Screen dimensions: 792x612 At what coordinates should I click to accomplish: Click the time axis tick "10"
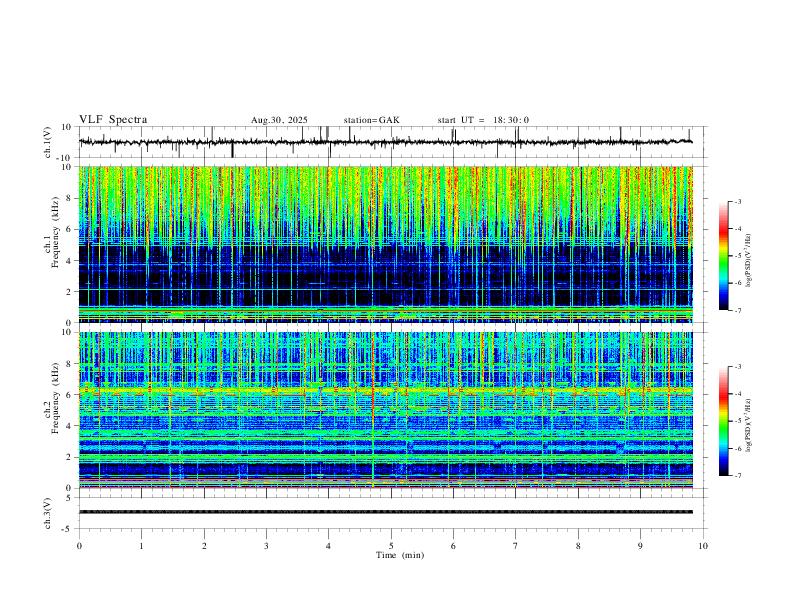[x=703, y=546]
